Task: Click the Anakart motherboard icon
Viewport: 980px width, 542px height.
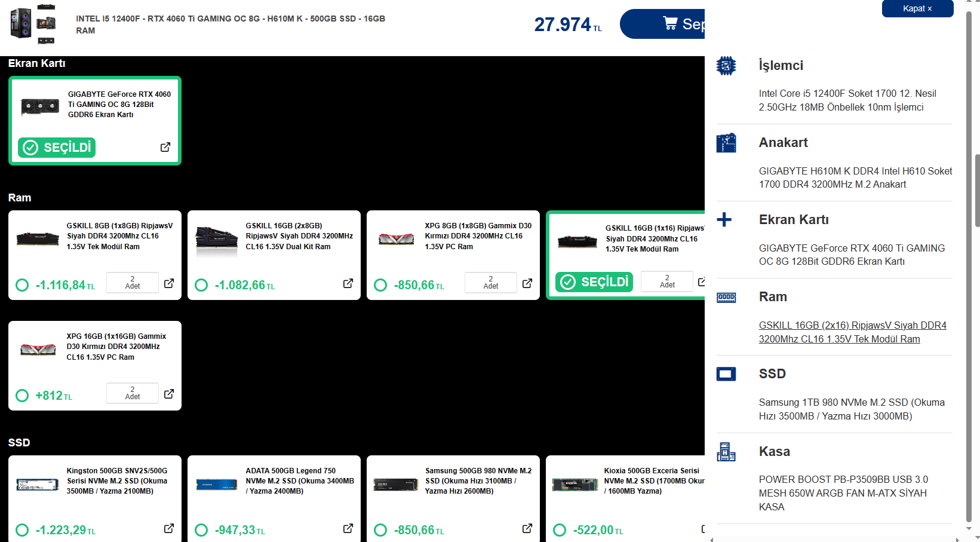Action: (726, 143)
